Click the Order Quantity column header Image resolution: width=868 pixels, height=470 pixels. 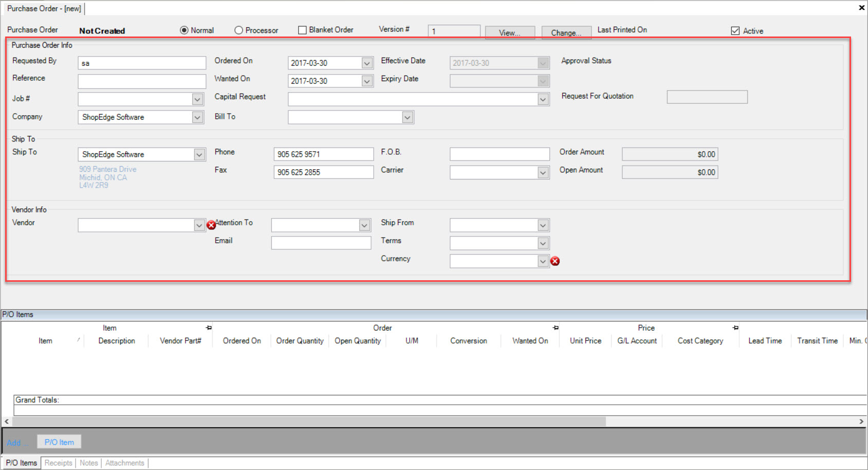click(x=300, y=341)
